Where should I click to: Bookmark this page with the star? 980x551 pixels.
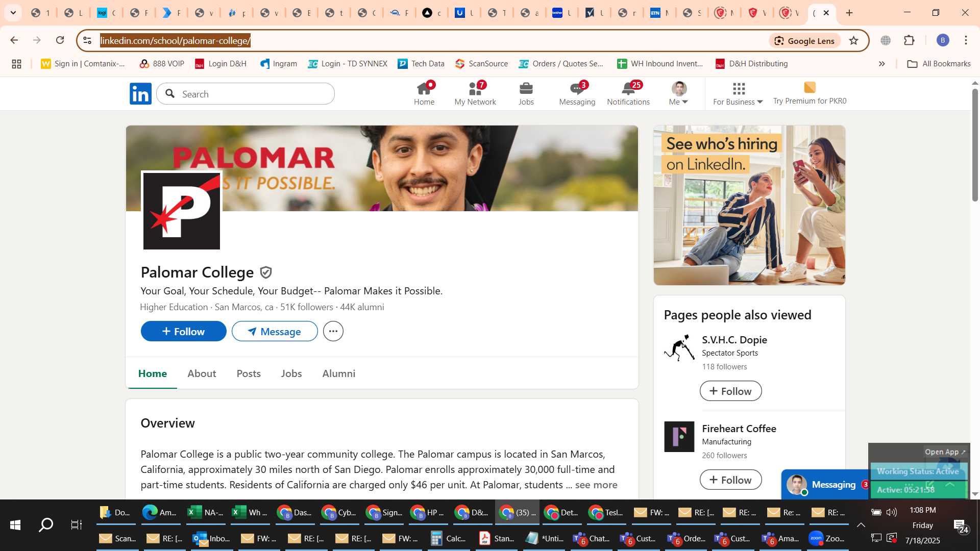pos(853,41)
